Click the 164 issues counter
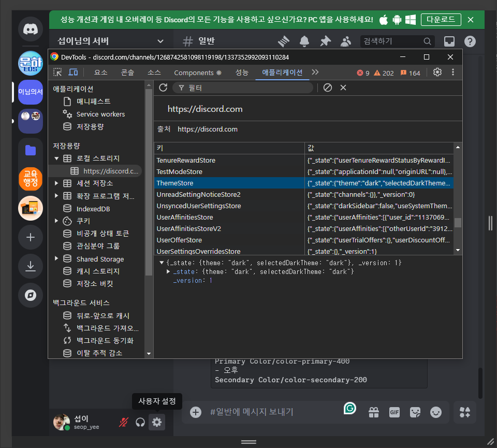The height and width of the screenshot is (448, 497). [410, 73]
